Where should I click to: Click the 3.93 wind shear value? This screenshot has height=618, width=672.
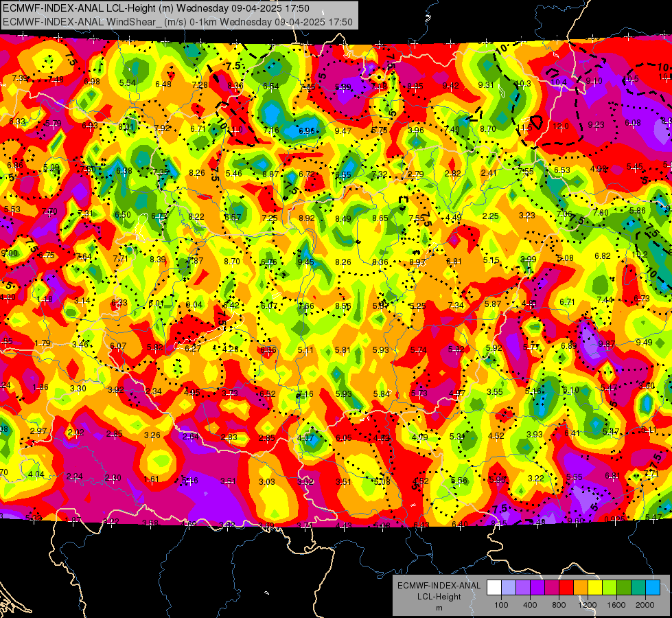535,435
